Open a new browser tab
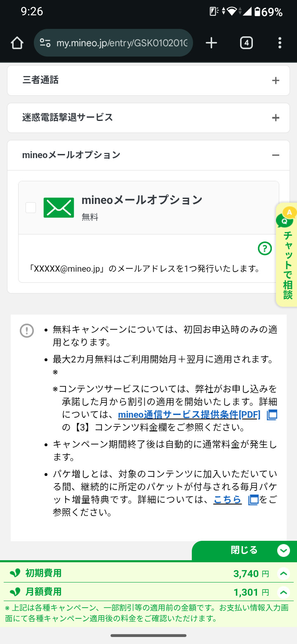The height and width of the screenshot is (644, 297). coord(211,43)
